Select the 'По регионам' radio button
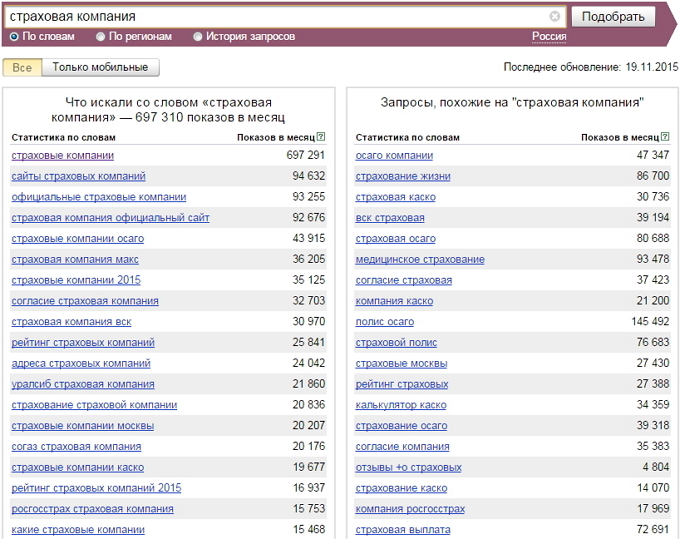Image resolution: width=680 pixels, height=539 pixels. pyautogui.click(x=101, y=37)
